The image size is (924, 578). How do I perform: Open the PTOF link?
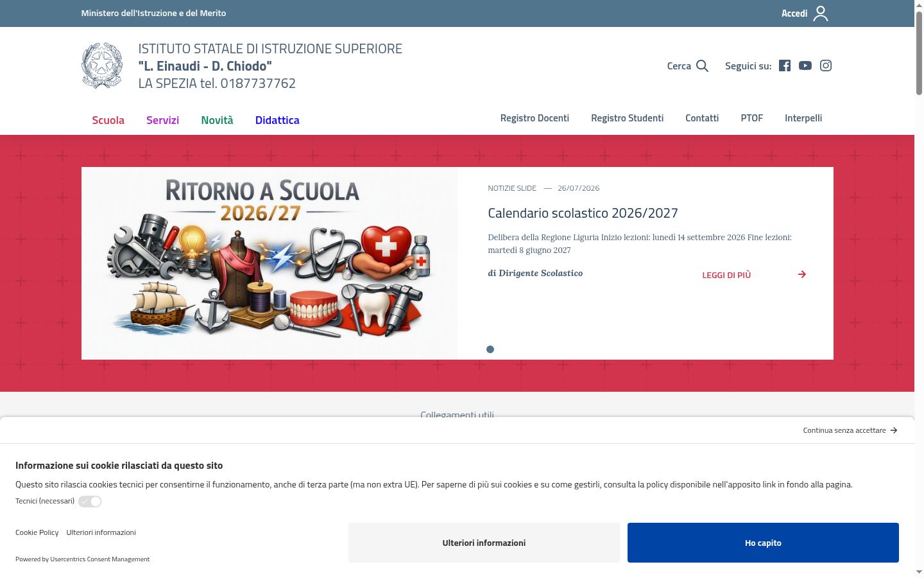751,118
